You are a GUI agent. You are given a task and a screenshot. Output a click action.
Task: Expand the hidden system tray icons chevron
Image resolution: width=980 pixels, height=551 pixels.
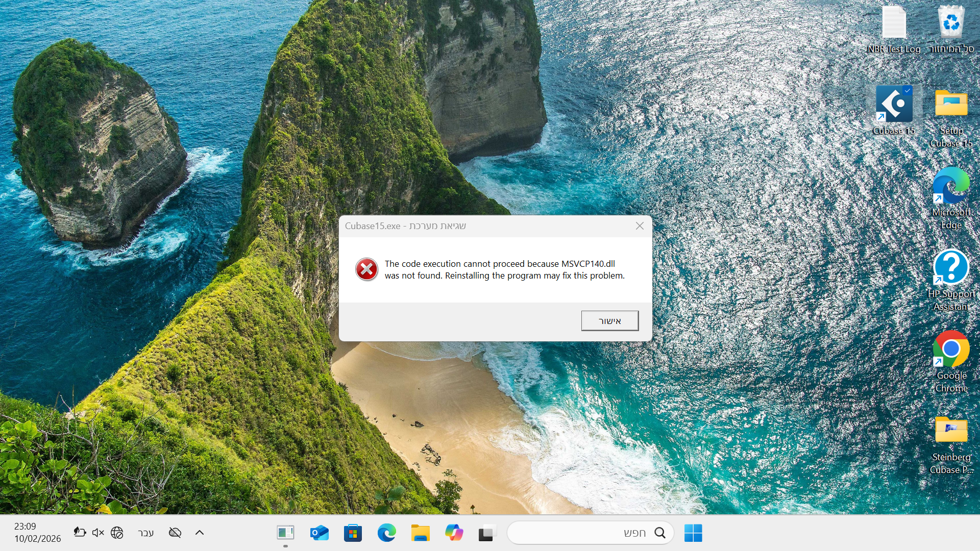coord(200,533)
